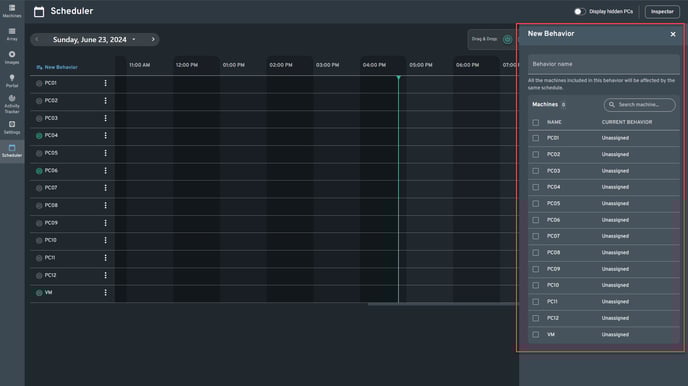688x386 pixels.
Task: Toggle the Display hidden PCs switch
Action: [x=579, y=12]
